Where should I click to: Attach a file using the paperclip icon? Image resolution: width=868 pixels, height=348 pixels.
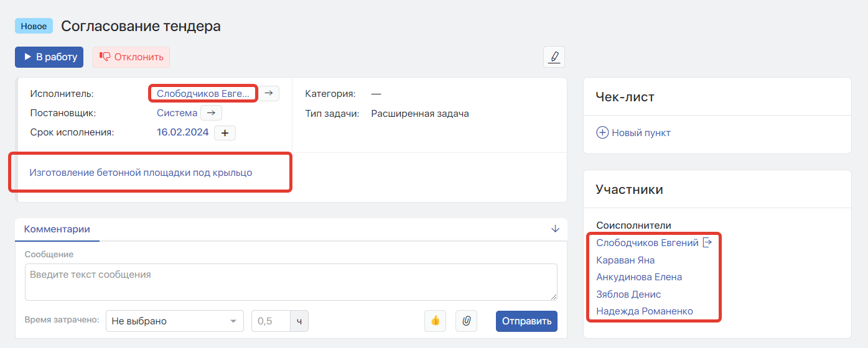click(466, 321)
